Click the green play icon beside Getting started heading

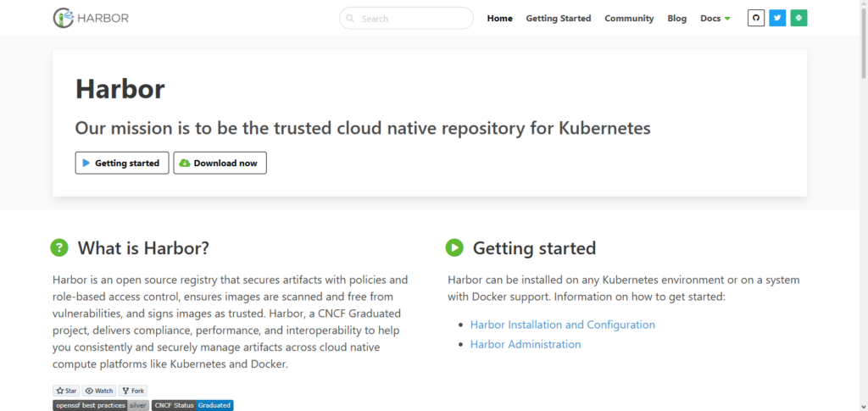pyautogui.click(x=454, y=247)
